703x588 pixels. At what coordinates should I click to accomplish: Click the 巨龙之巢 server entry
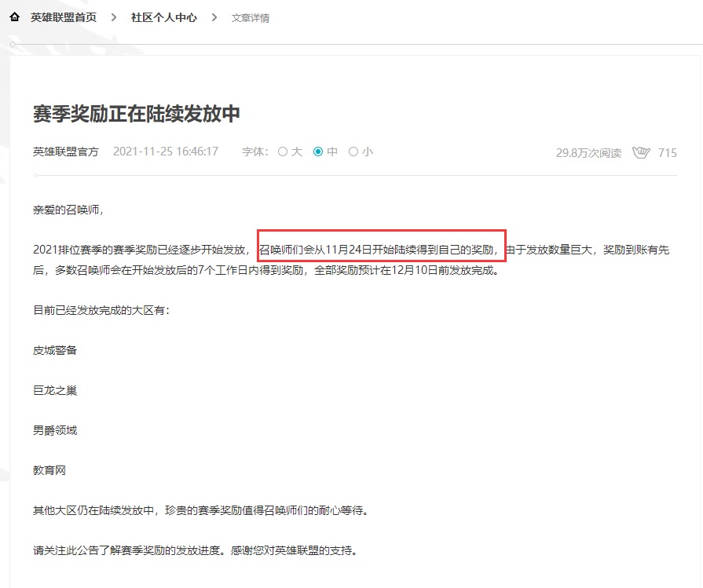coord(55,390)
